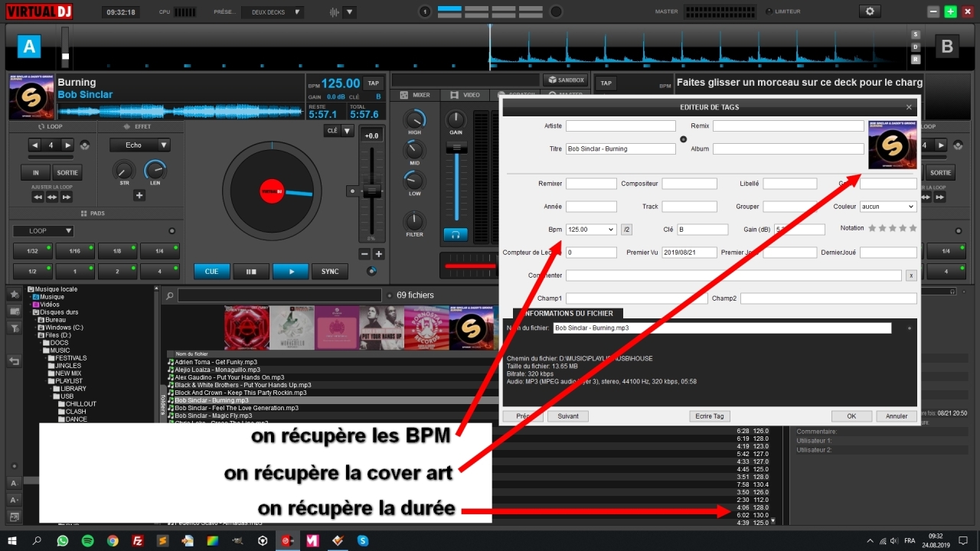
Task: Open folders side tab in browser
Action: 162,403
